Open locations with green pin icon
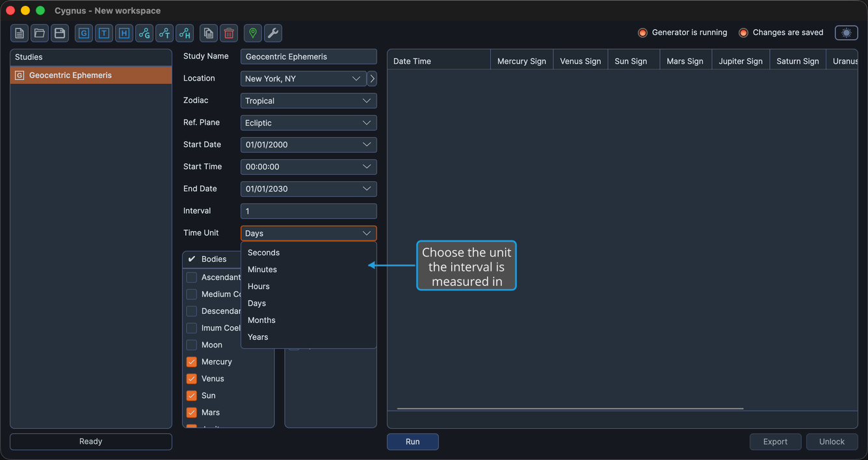The height and width of the screenshot is (460, 868). pyautogui.click(x=253, y=33)
